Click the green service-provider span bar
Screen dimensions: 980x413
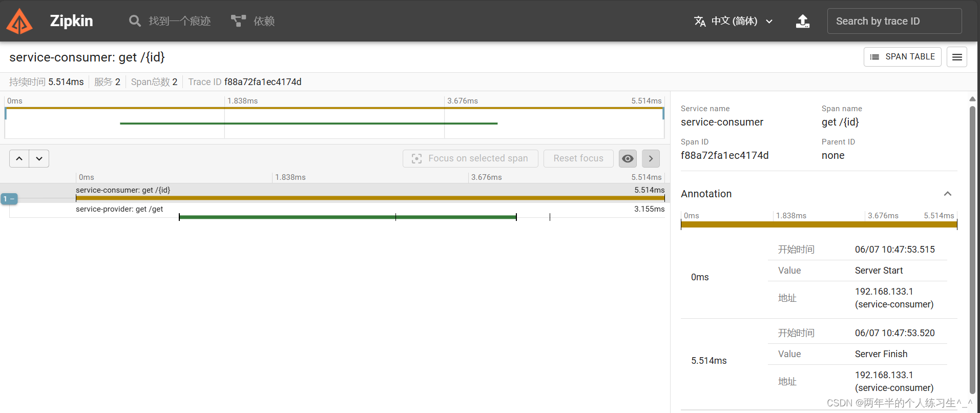coord(348,217)
